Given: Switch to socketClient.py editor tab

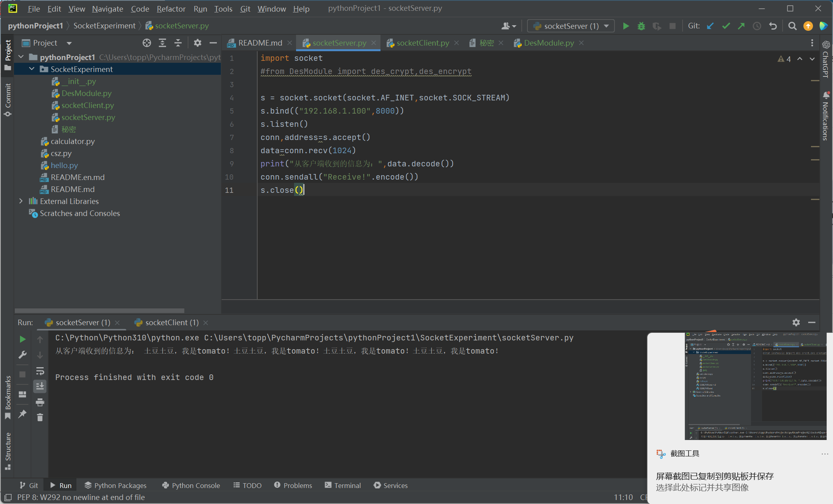Looking at the screenshot, I should 423,43.
